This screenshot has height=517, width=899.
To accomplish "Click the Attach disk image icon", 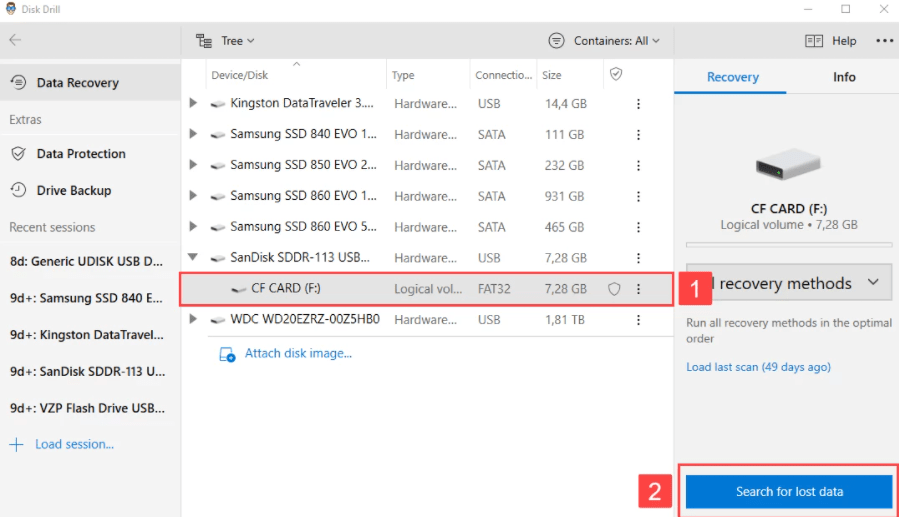I will click(227, 354).
